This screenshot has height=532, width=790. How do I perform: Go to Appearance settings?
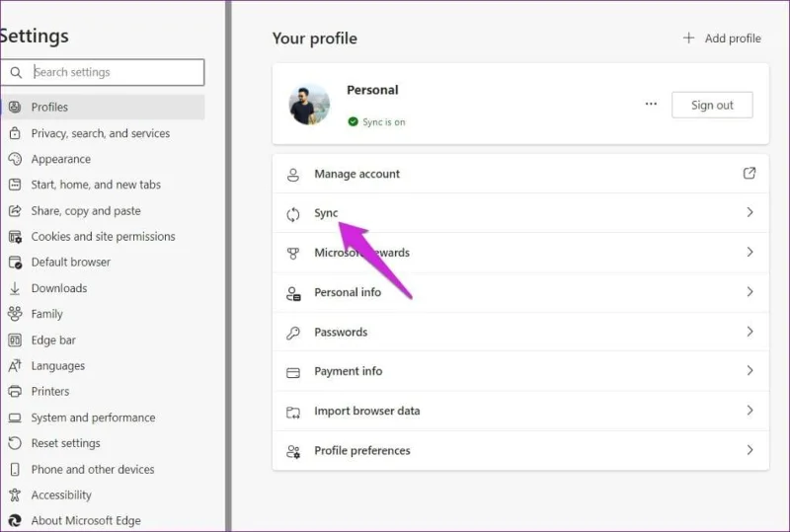[x=103, y=159]
